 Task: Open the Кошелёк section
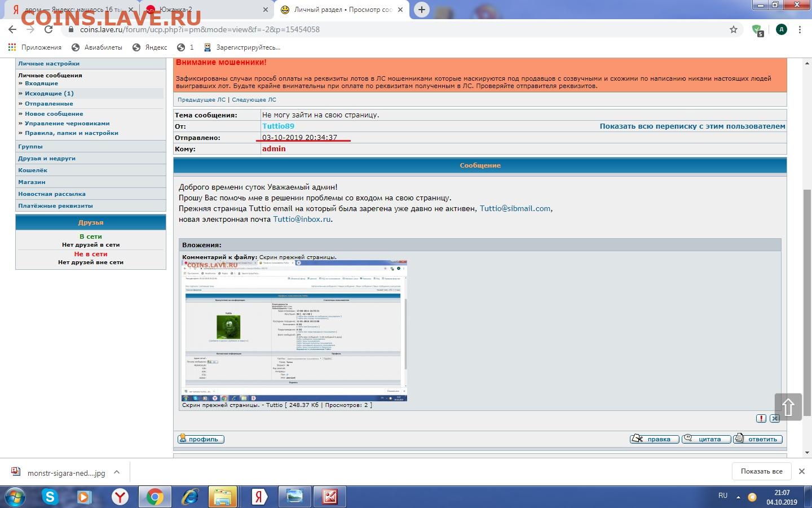click(33, 170)
